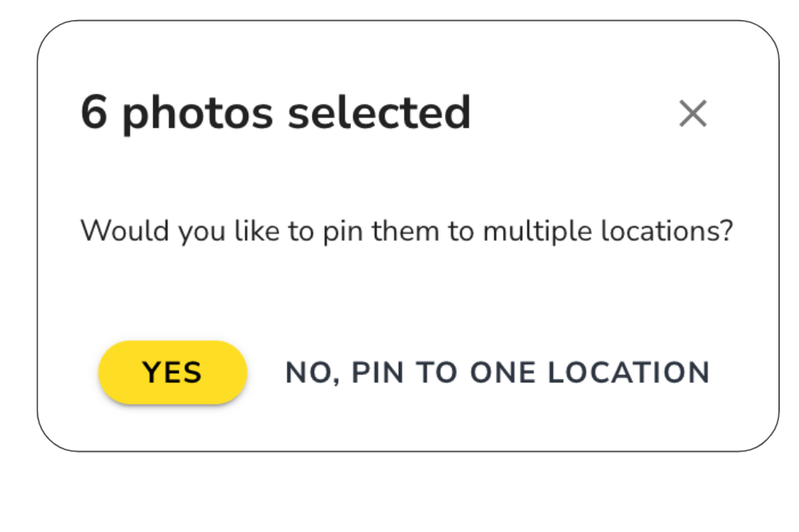Select the pin to one location option
This screenshot has height=532, width=799.
coord(497,373)
